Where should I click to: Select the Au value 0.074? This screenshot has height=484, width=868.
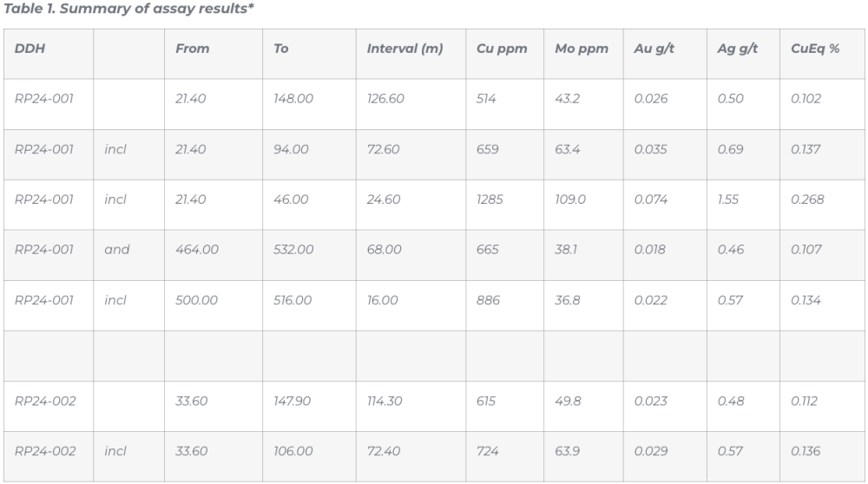coord(651,199)
